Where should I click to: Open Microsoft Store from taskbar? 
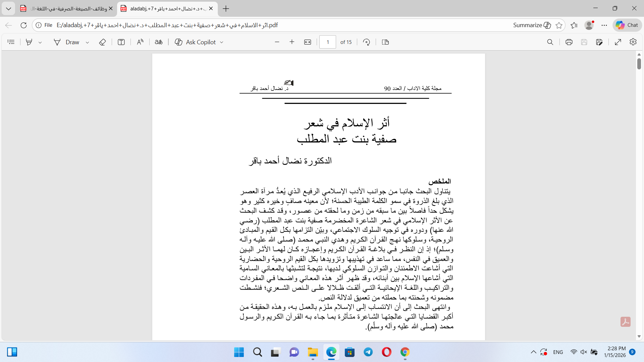[350, 352]
